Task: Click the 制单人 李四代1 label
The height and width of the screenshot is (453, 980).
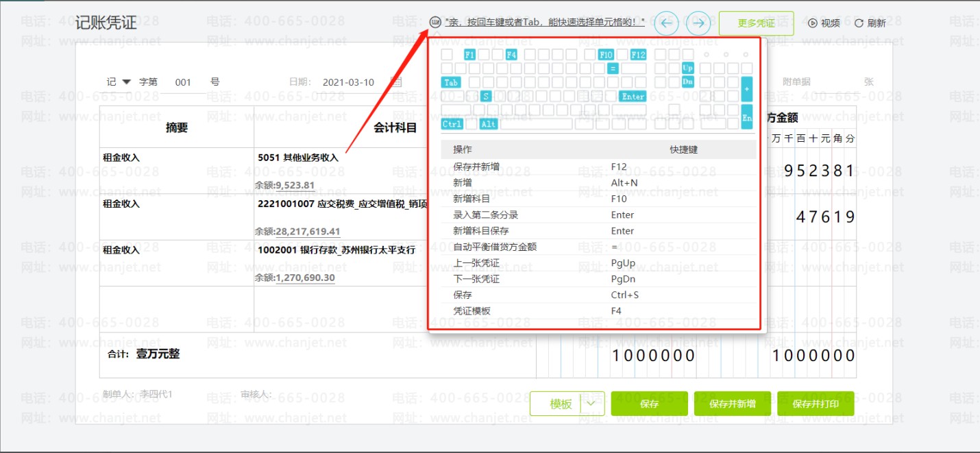Action: pyautogui.click(x=137, y=394)
